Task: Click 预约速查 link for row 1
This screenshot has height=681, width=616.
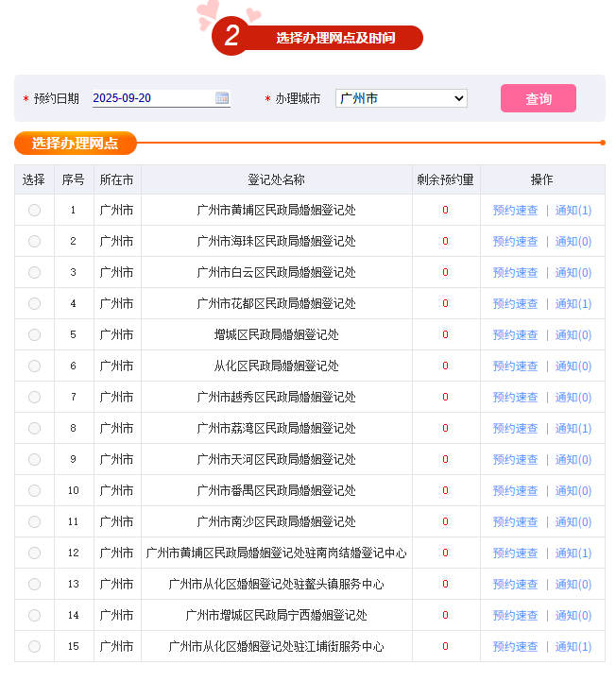Action: point(515,211)
